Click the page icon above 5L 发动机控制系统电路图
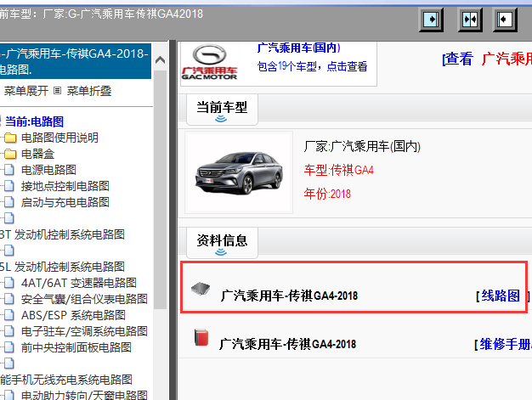Image resolution: width=532 pixels, height=400 pixels. 9,251
